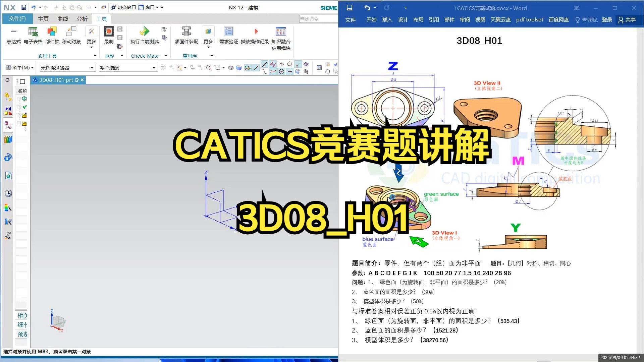Click 切换窗口 switch window button
Screen dimensions: 644x362
click(x=123, y=7)
